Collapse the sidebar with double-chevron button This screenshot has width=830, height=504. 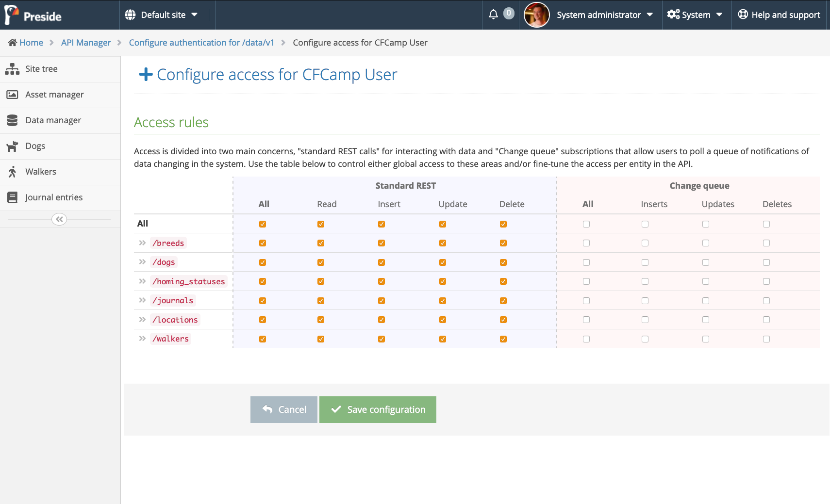[59, 220]
